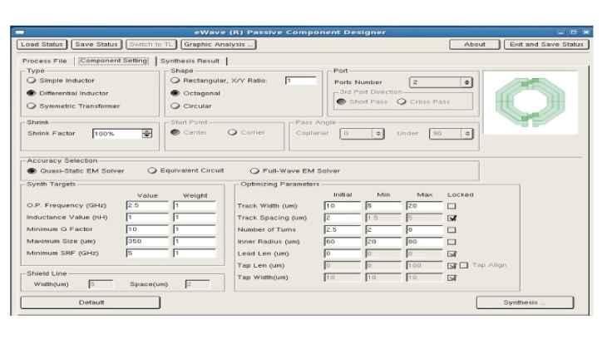Edit Inner Radius min value

coord(383,242)
